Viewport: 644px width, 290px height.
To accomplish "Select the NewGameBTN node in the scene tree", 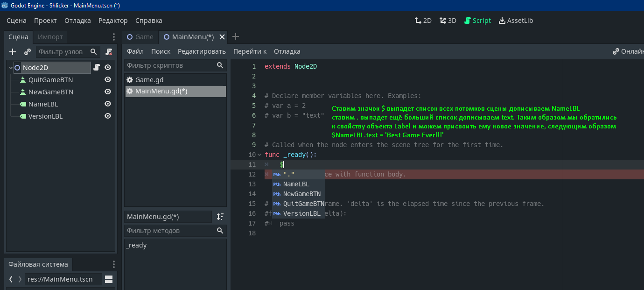I will pos(50,92).
